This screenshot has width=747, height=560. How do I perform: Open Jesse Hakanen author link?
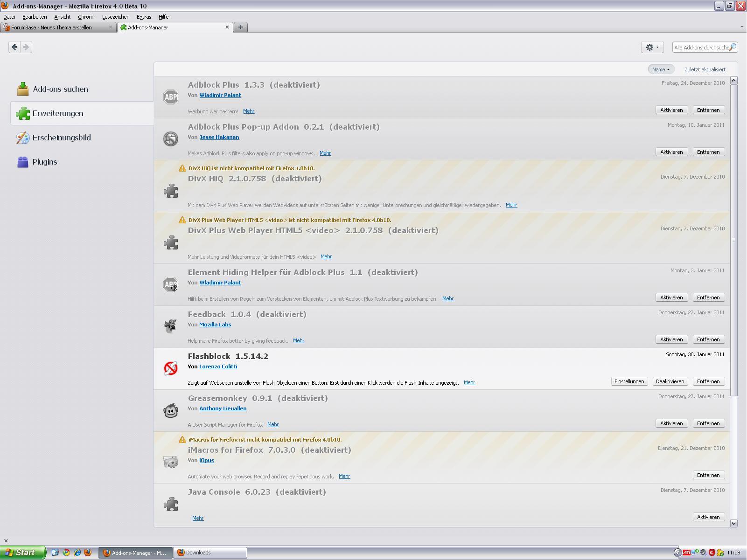pos(219,137)
